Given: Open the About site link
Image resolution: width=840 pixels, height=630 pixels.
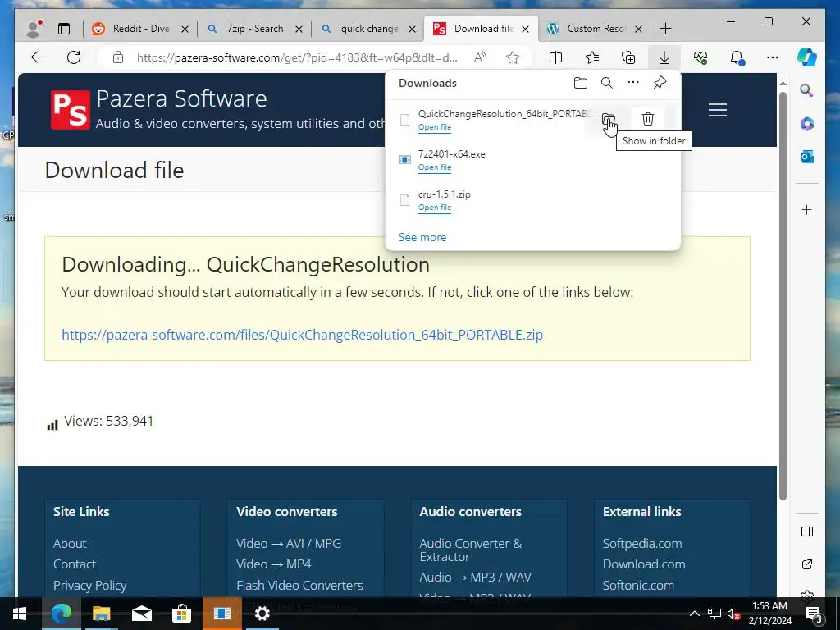Looking at the screenshot, I should [x=70, y=543].
